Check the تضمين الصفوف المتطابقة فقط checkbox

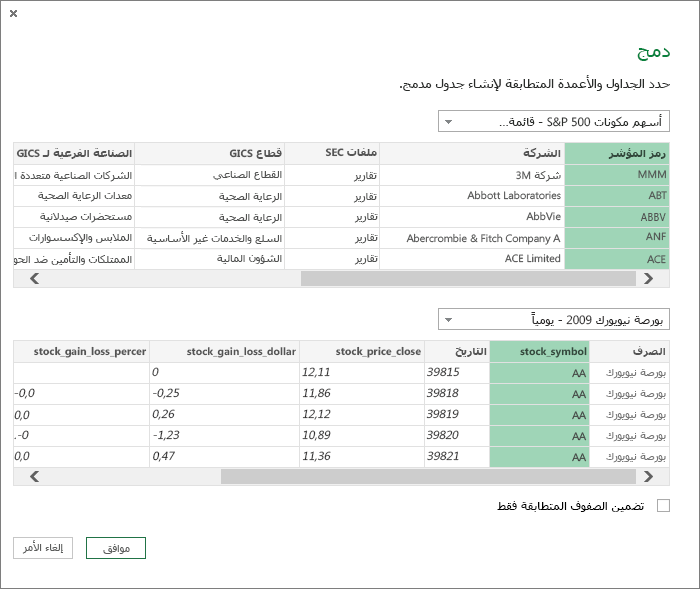coord(663,506)
